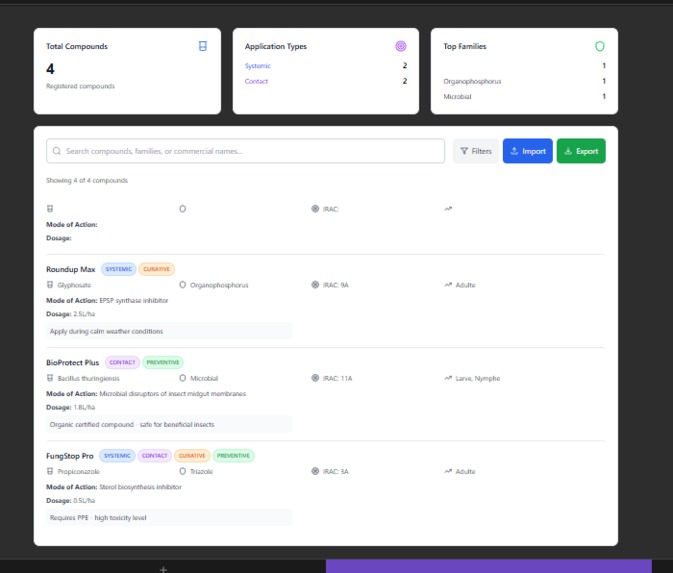673x573 pixels.
Task: Click the PREVENTIVE badge on FungStop Pro
Action: pos(233,455)
